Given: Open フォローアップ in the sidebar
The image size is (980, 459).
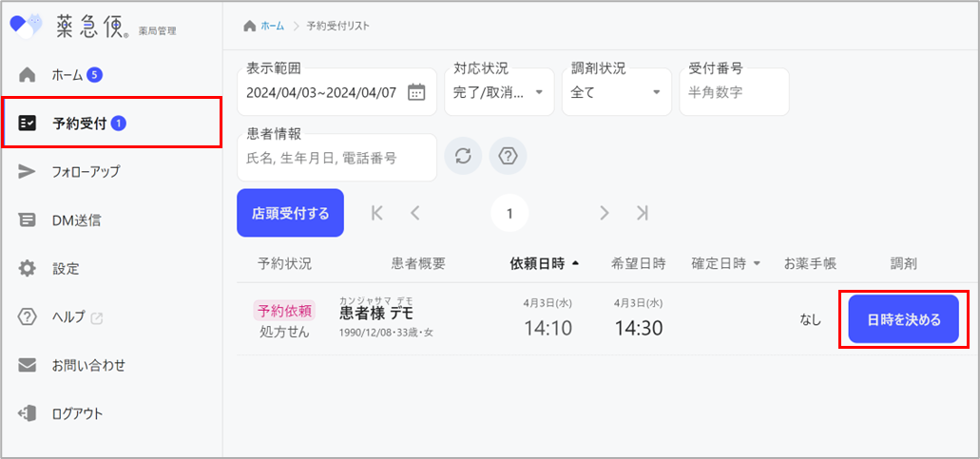Looking at the screenshot, I should pos(86,171).
